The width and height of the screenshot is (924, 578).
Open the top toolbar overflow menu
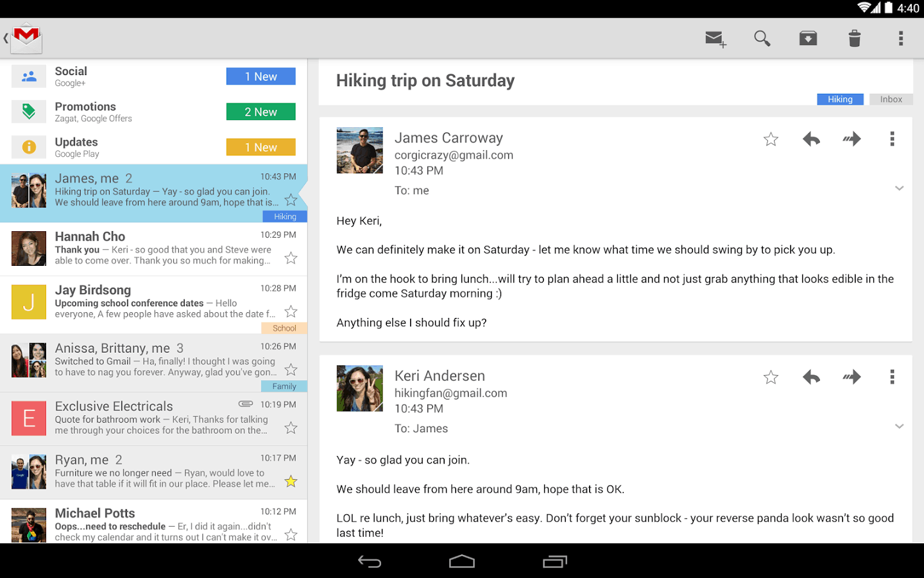[901, 39]
